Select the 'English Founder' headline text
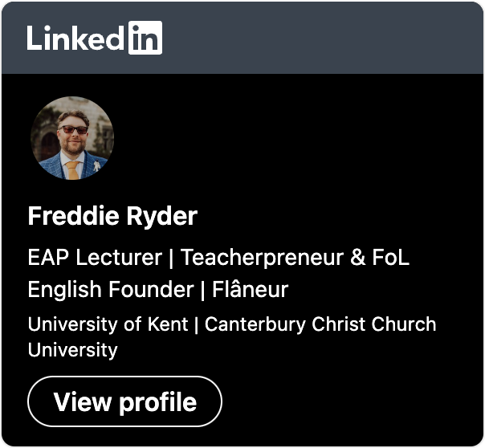 (x=111, y=291)
